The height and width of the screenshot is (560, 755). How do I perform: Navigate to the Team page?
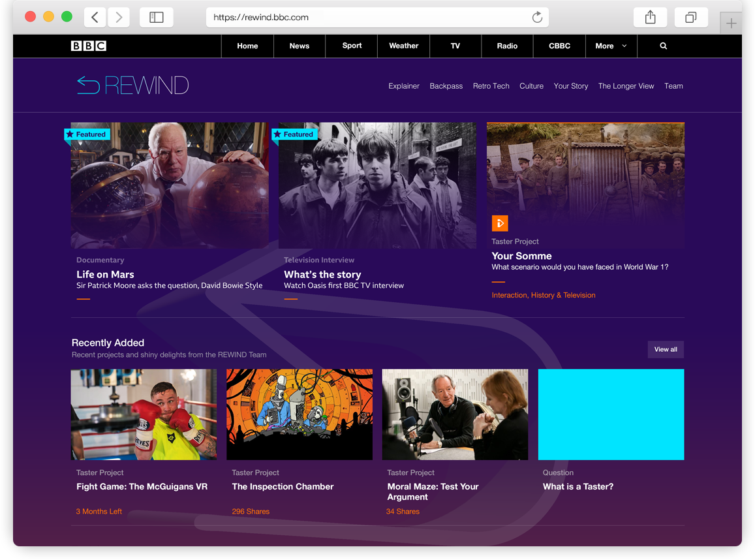point(673,86)
